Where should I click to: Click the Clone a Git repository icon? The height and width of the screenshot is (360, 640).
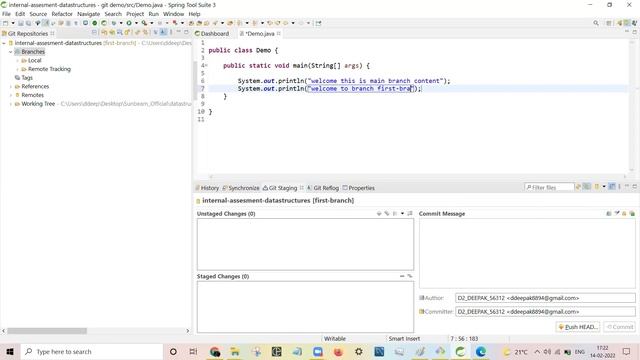tap(112, 32)
